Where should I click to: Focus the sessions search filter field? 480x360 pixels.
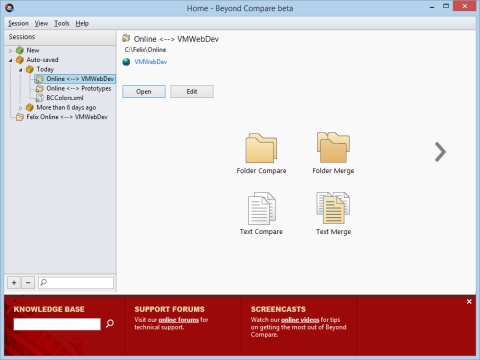click(x=76, y=283)
